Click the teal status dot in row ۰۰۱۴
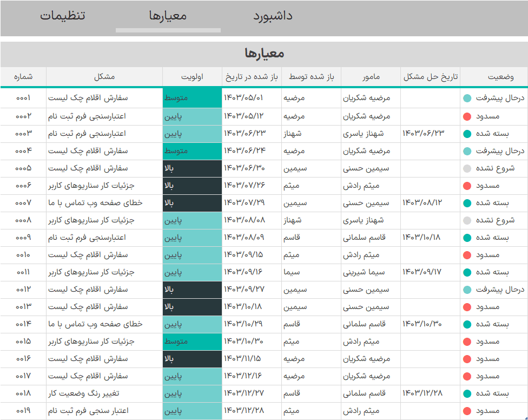This screenshot has height=420, width=528. click(467, 324)
